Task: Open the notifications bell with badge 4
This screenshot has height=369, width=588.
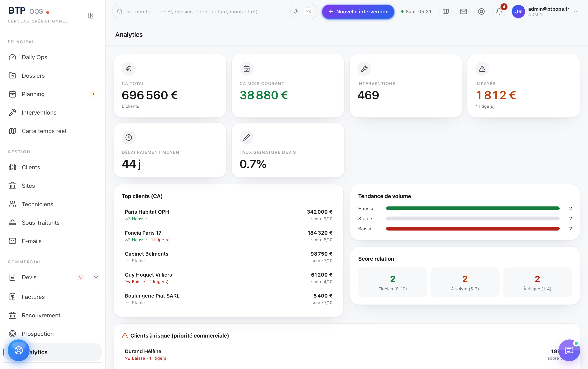Action: pos(499,11)
